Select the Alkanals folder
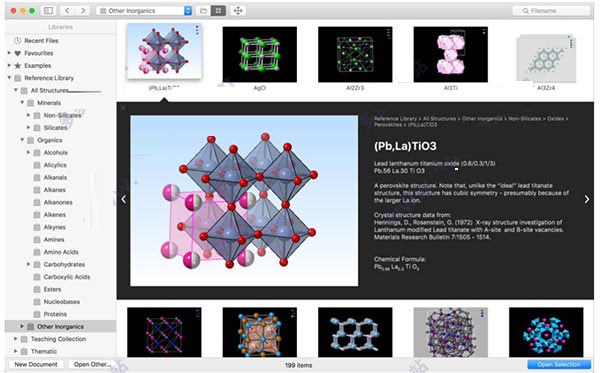 (x=50, y=178)
